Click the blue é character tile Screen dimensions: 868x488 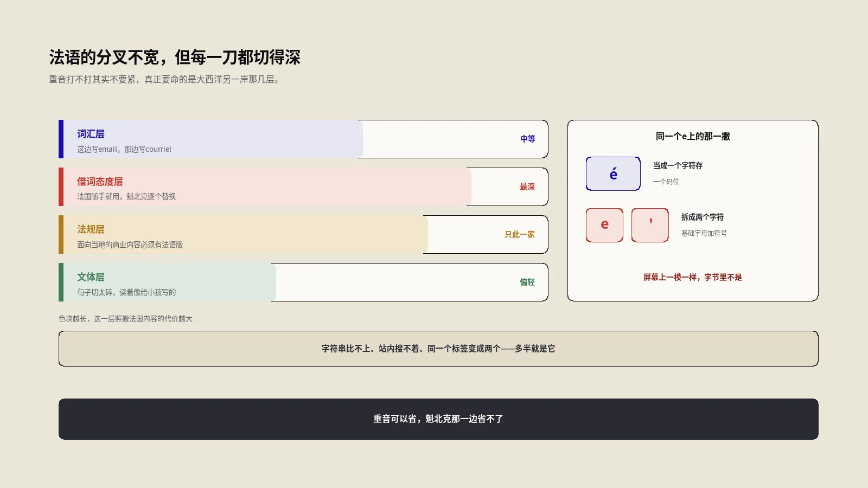613,174
